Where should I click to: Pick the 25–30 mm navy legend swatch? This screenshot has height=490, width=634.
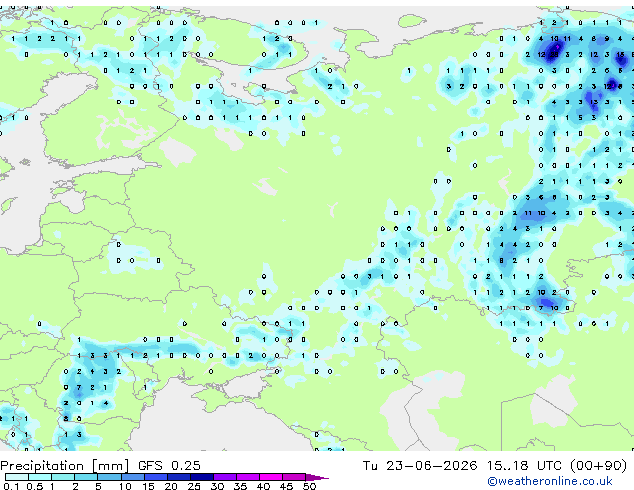201,477
